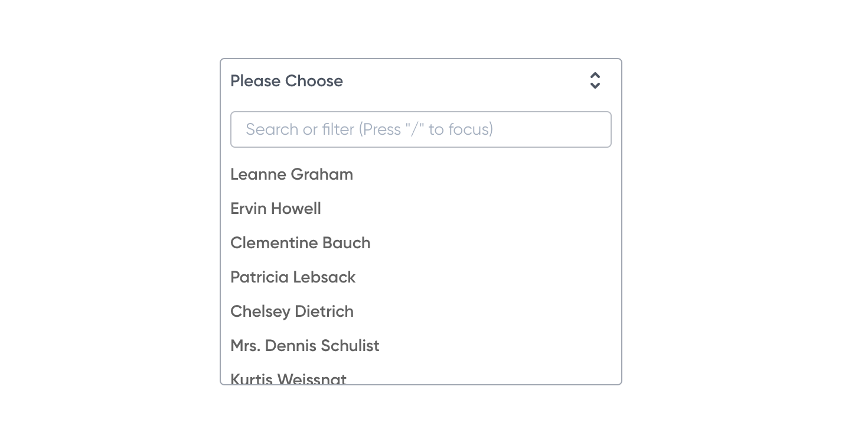Select the Patricia Lebsack entry

click(293, 277)
